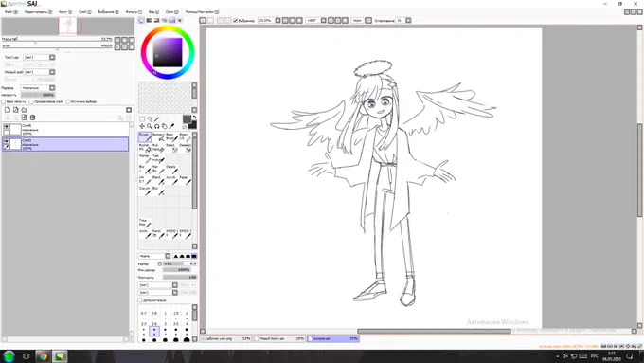This screenshot has height=363, width=644.
Task: Toggle visibility of the selected bottom layer
Action: (x=7, y=141)
